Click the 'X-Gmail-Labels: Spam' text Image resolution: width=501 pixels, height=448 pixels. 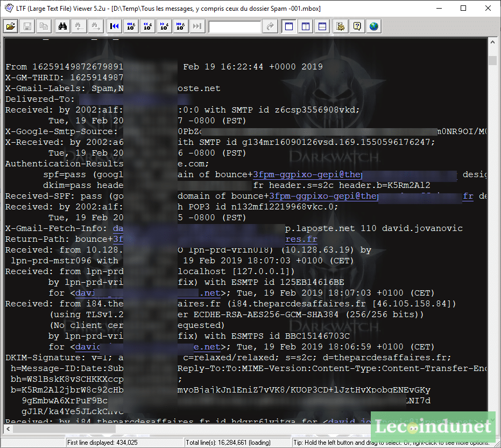(x=59, y=88)
